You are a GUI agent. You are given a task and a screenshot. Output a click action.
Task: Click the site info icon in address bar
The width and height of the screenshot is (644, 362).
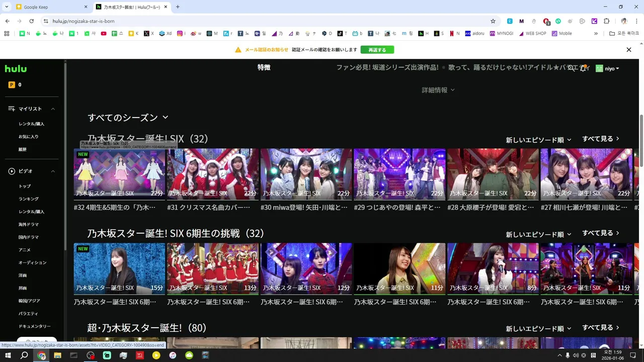pyautogui.click(x=45, y=21)
